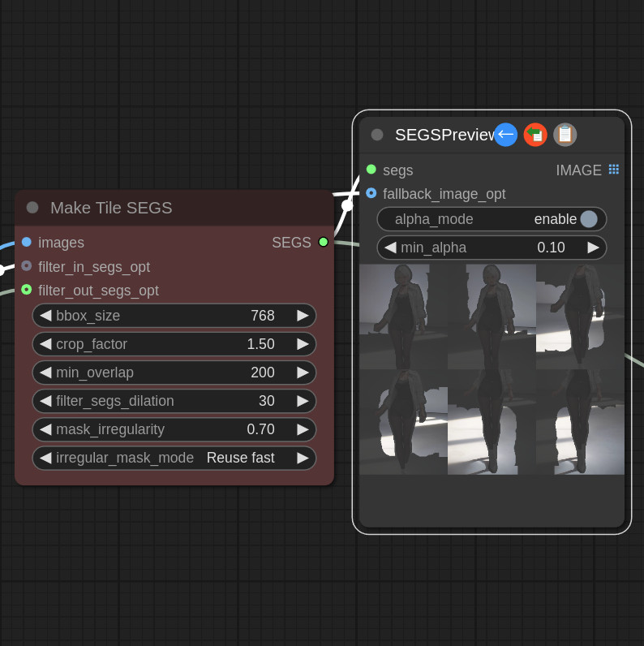Viewport: 644px width, 646px height.
Task: Click the SEGS output connector dot
Action: [x=324, y=242]
